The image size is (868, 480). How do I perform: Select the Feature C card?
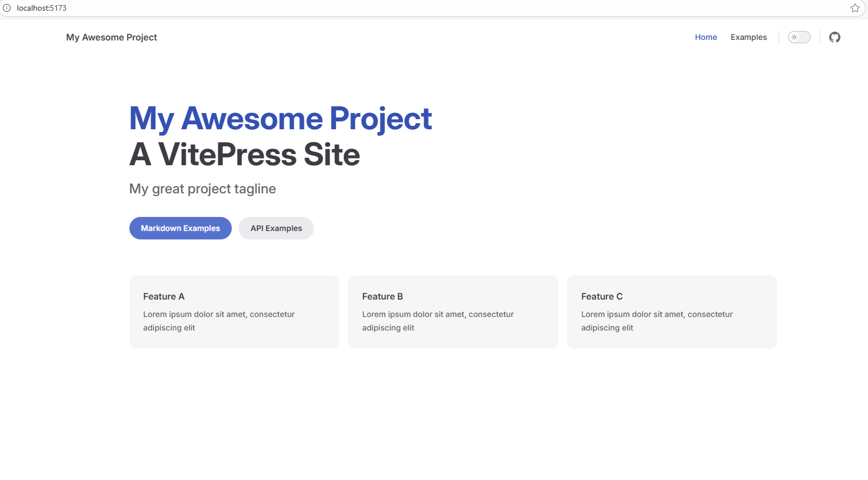tap(672, 312)
